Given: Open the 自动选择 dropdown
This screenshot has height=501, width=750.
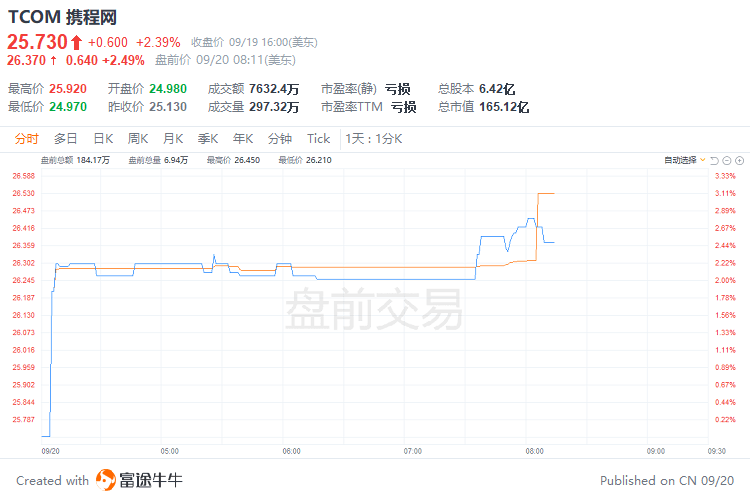Looking at the screenshot, I should click(x=684, y=160).
